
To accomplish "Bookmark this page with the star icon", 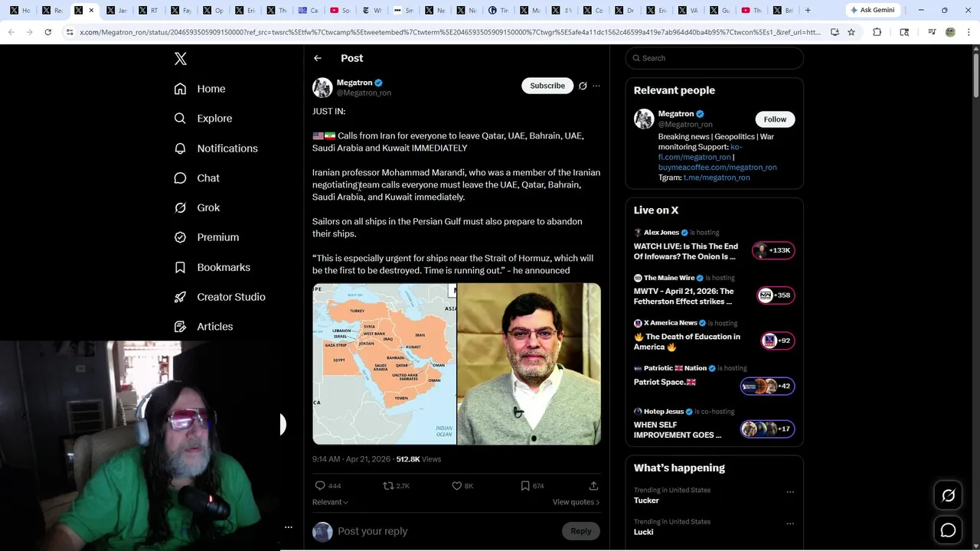I will point(851,32).
